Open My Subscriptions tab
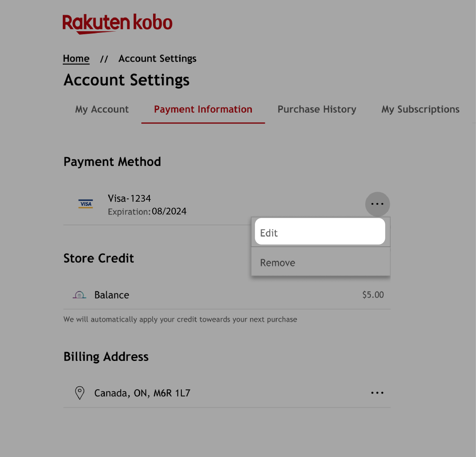 point(421,109)
